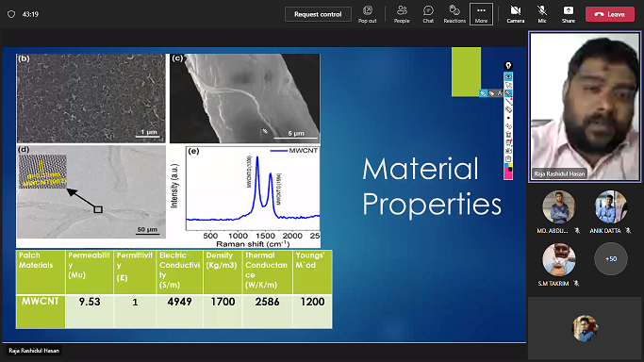Screen dimensions: 644x362
Task: Toggle the eye visibility icon in annotation toolbar
Action: click(x=508, y=76)
